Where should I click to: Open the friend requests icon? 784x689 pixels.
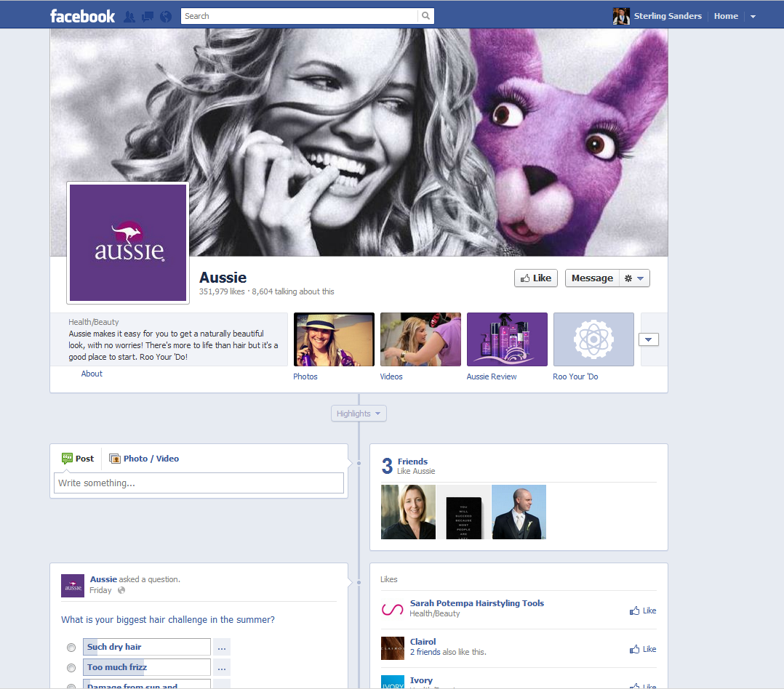coord(129,17)
